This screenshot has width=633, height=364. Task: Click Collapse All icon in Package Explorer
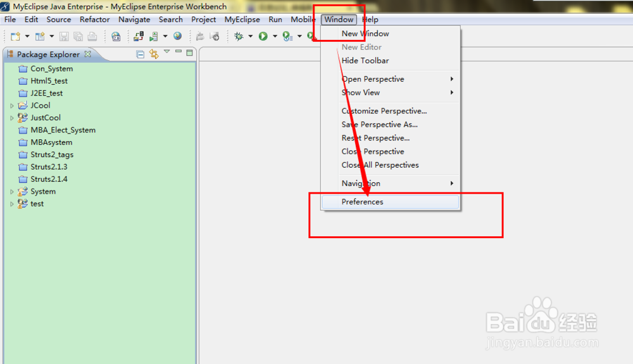(140, 54)
